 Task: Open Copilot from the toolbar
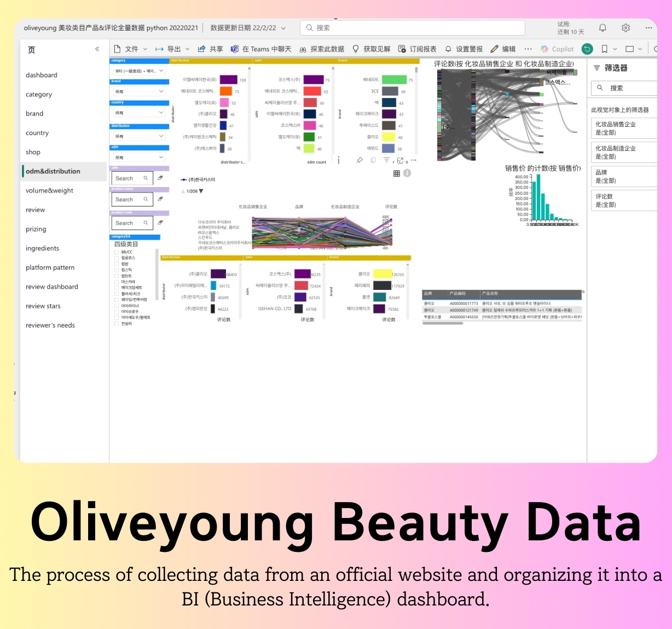557,49
